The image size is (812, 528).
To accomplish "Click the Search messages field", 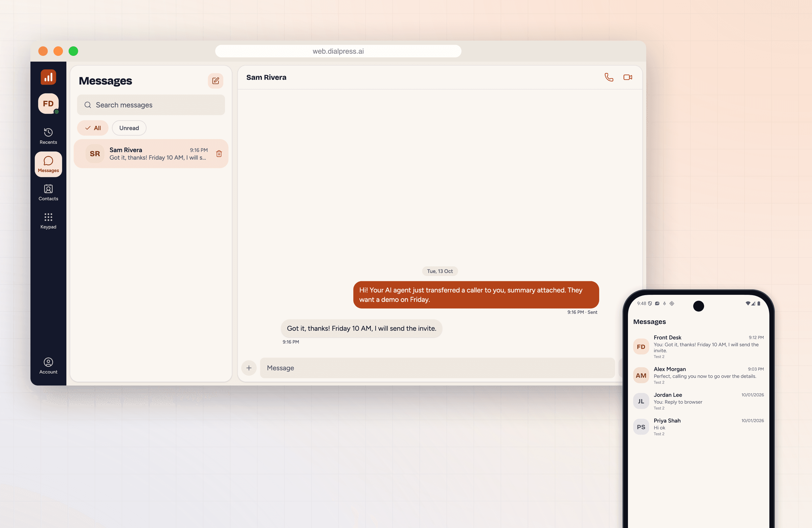I will (151, 105).
